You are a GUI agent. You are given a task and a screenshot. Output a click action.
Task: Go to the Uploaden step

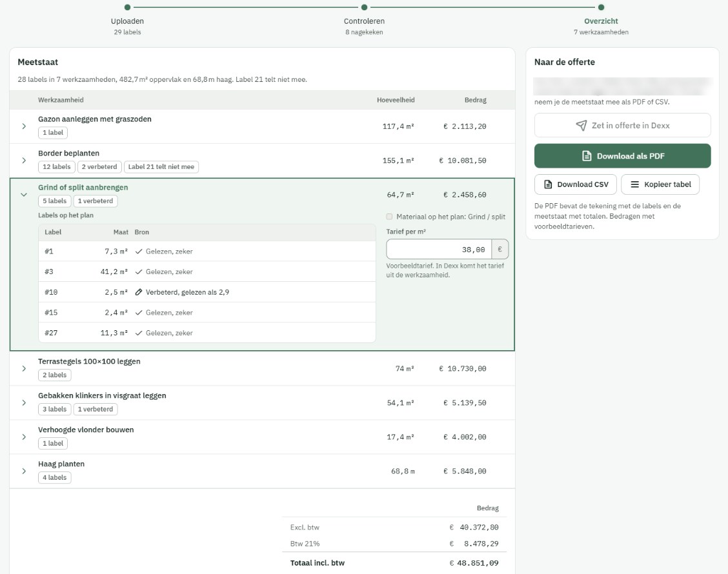click(127, 21)
